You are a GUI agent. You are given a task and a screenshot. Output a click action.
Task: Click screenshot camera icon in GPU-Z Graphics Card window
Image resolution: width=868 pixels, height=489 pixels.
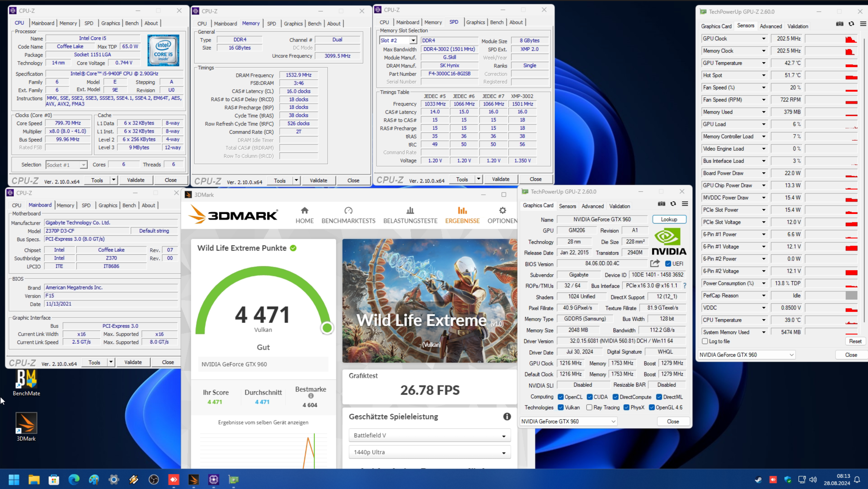click(661, 204)
